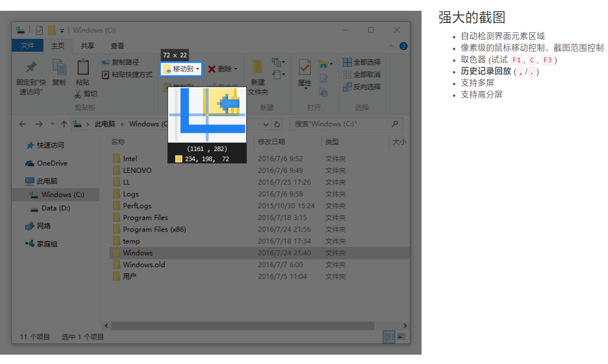This screenshot has width=608, height=364.
Task: Switch to large icons view in the status bar
Action: coord(401,336)
